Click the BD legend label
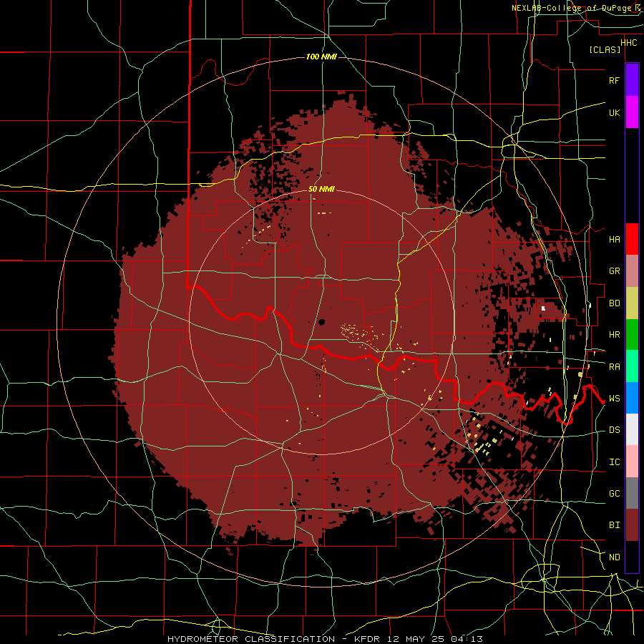Screen dimensions: 644x644 tap(614, 303)
